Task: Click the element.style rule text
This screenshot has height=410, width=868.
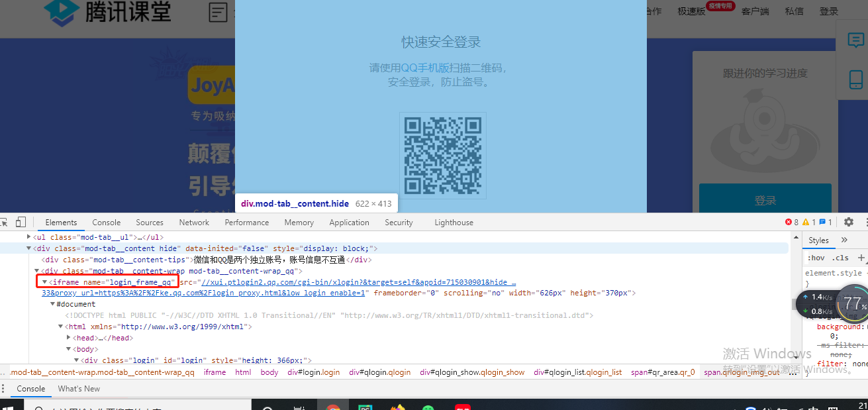Action: [833, 273]
